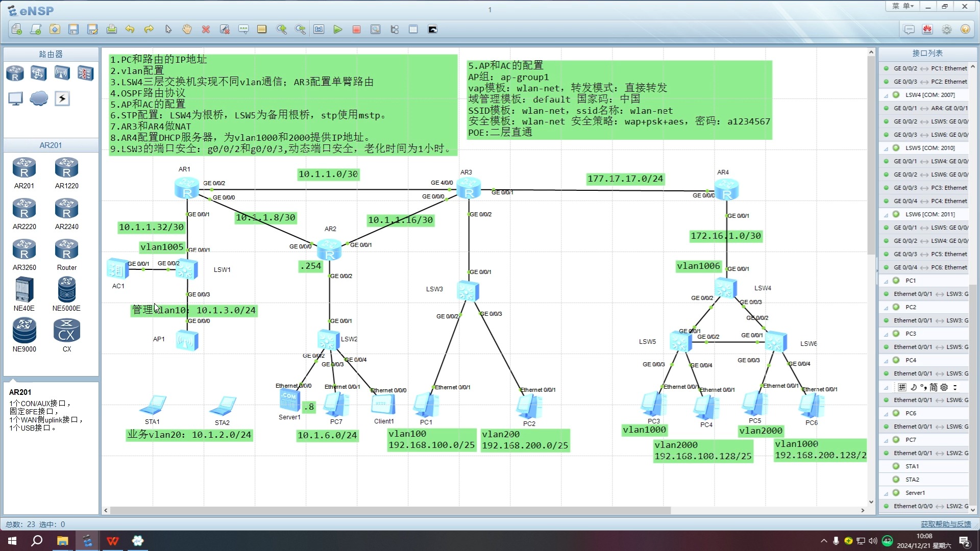Click the Save As toolbar icon

click(x=92, y=29)
